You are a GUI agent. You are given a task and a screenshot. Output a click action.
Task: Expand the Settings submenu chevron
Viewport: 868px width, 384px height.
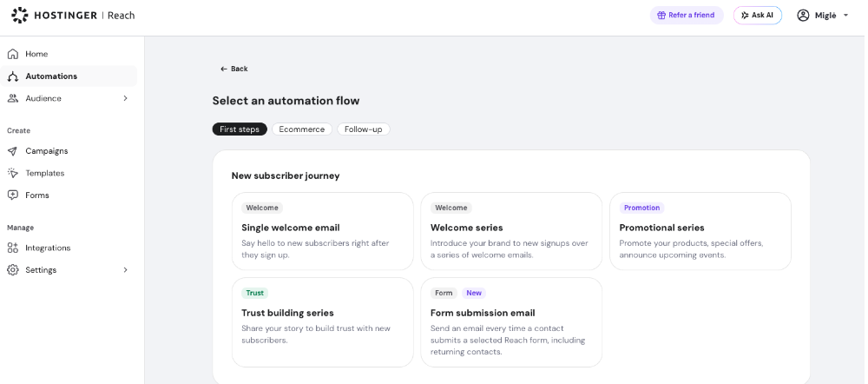point(125,270)
